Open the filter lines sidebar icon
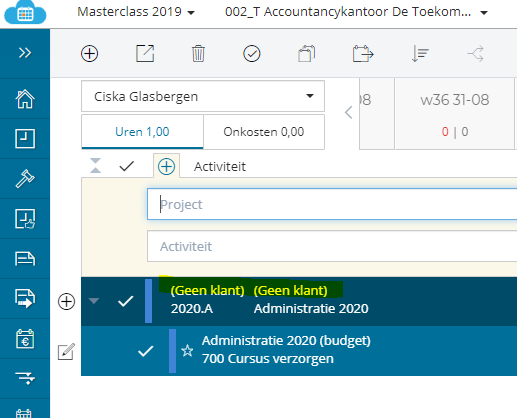This screenshot has height=418, width=517. click(x=25, y=378)
